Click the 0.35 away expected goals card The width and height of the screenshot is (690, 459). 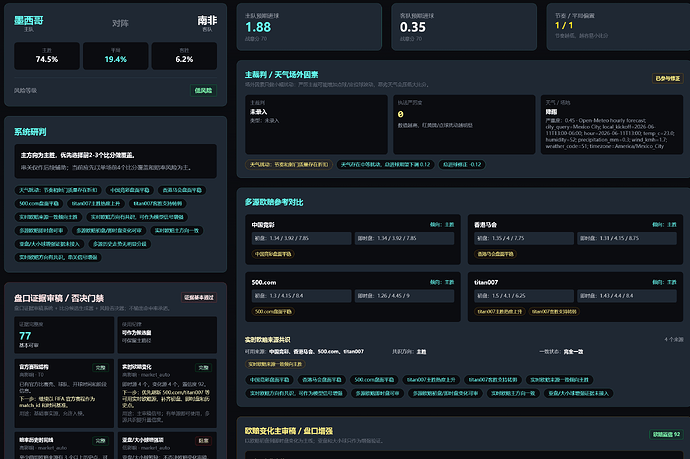click(x=464, y=27)
